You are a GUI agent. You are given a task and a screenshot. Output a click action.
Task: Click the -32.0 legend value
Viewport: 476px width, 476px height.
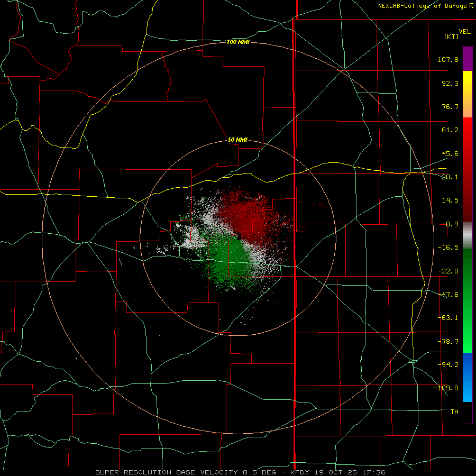[x=448, y=271]
